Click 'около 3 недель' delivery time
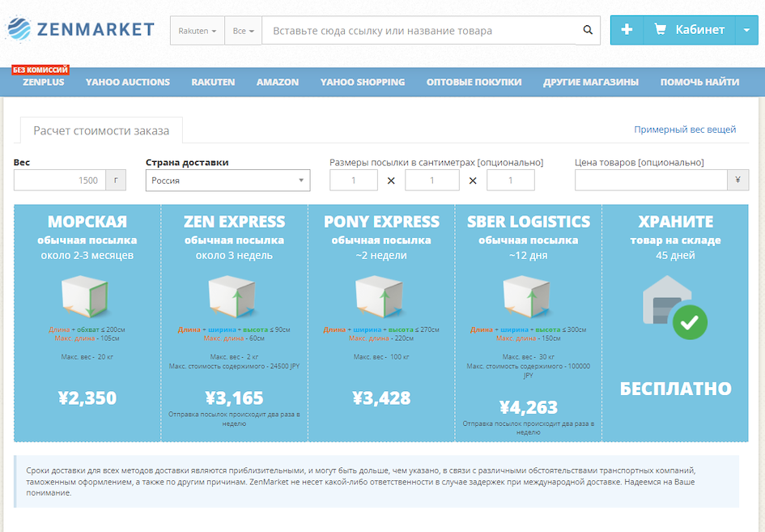765x532 pixels. pos(234,255)
